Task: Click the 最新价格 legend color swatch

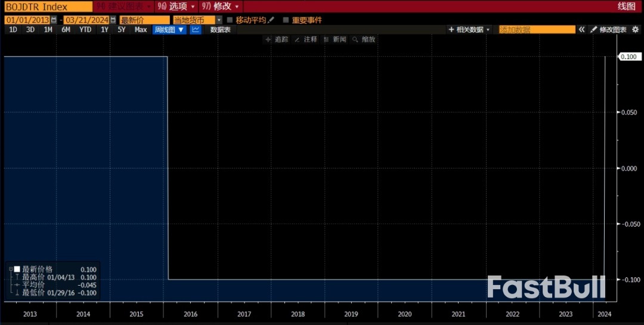Action: click(17, 269)
